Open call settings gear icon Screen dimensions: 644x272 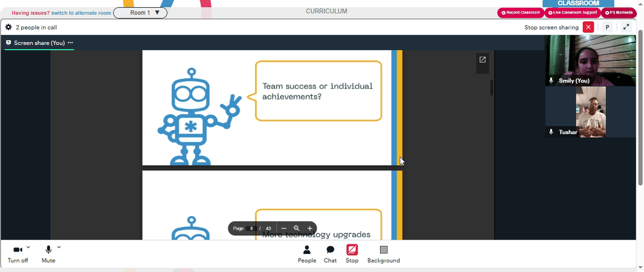pyautogui.click(x=8, y=28)
